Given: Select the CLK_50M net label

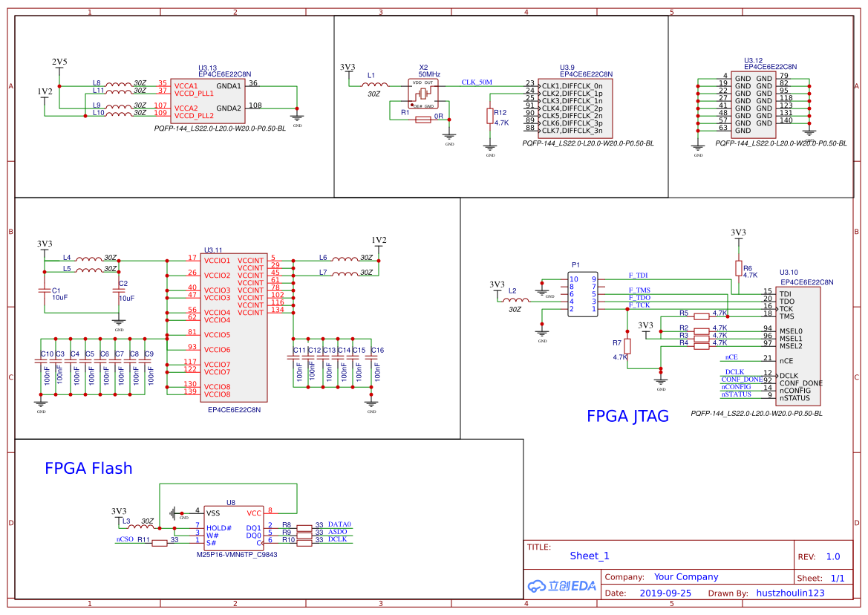Looking at the screenshot, I should point(477,83).
